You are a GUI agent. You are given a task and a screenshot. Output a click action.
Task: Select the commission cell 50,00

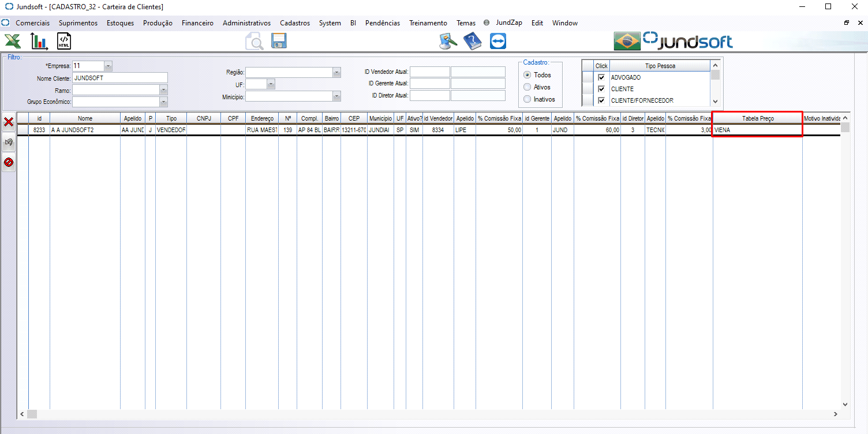pos(499,130)
